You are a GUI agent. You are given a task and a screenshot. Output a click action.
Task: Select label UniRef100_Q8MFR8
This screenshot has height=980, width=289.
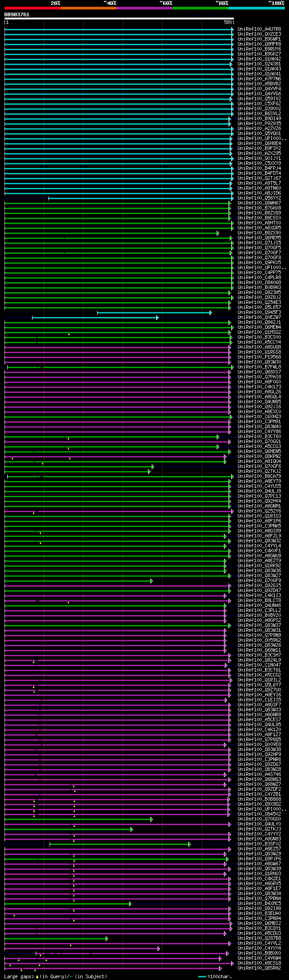(x=259, y=44)
